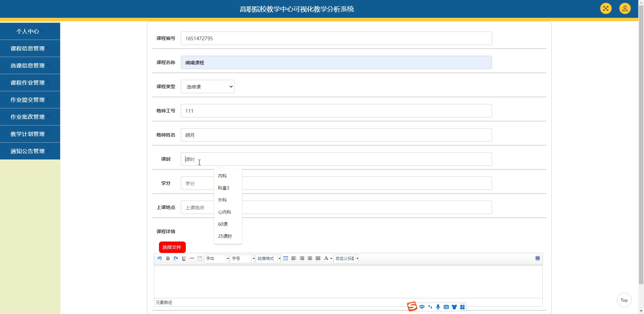
Task: Open the Sogou soft keyboard icon
Action: 446,307
